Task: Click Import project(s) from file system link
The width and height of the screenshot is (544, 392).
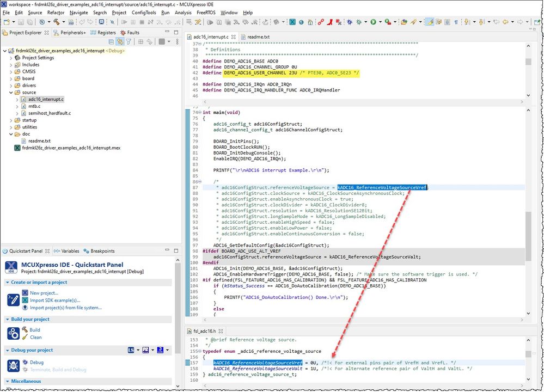Action: 65,308
